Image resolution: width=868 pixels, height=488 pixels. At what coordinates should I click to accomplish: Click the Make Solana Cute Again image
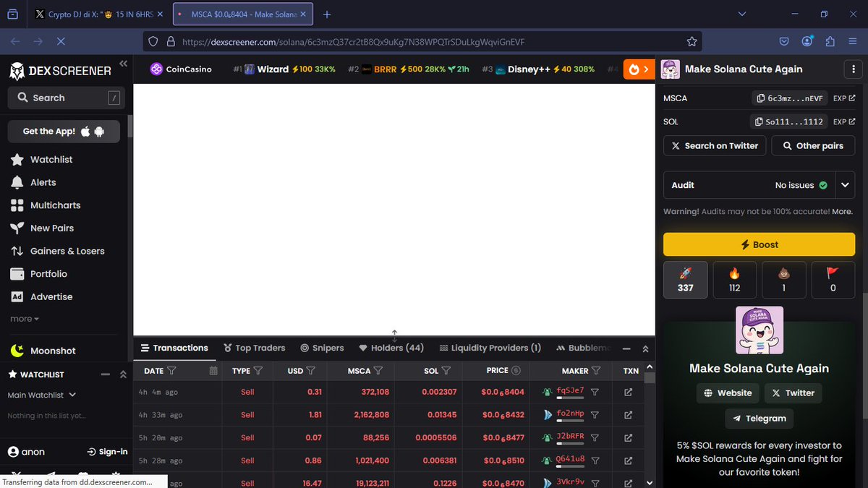759,330
